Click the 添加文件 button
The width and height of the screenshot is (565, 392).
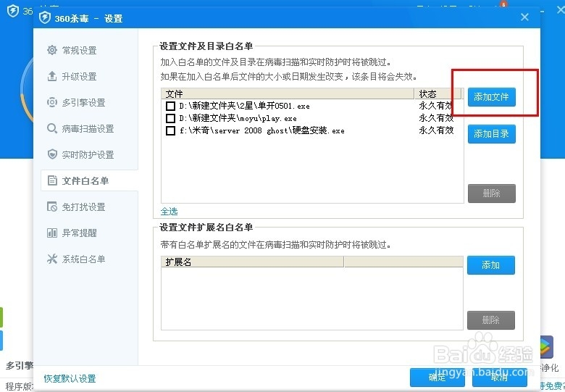(x=492, y=97)
